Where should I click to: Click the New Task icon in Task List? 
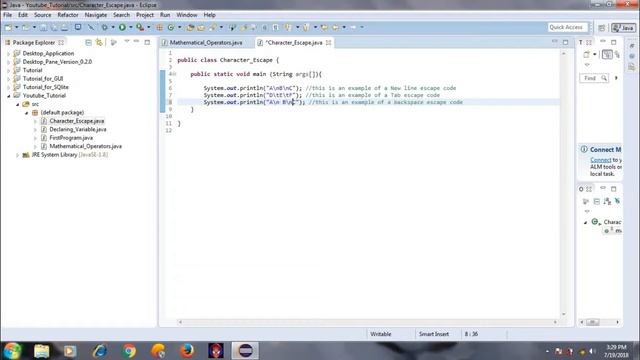(587, 54)
